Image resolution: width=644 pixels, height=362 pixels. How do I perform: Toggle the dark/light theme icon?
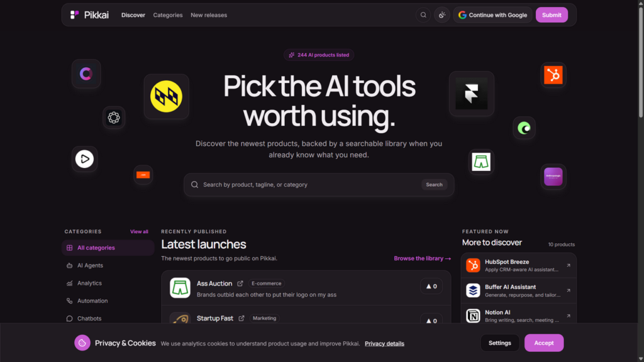click(x=442, y=15)
